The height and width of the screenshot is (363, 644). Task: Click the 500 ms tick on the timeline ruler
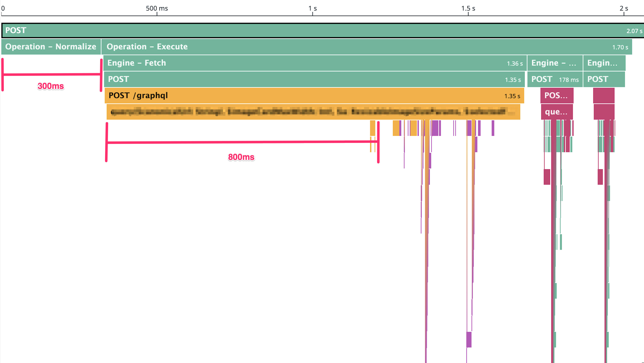(x=157, y=8)
